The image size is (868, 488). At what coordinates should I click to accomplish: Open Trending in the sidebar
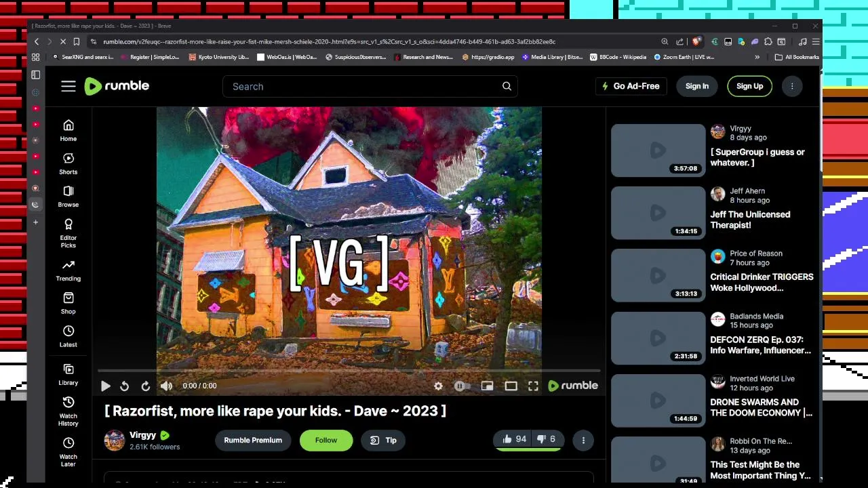coord(68,270)
